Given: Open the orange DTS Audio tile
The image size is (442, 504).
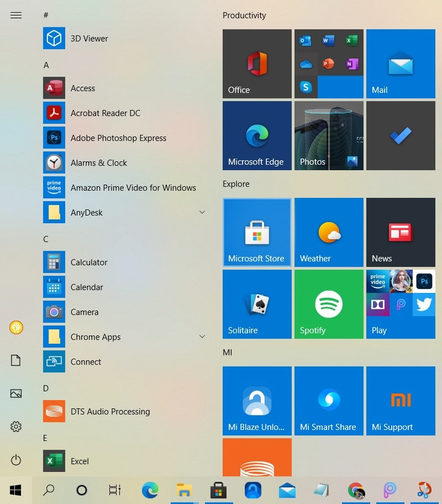Looking at the screenshot, I should pyautogui.click(x=257, y=458).
